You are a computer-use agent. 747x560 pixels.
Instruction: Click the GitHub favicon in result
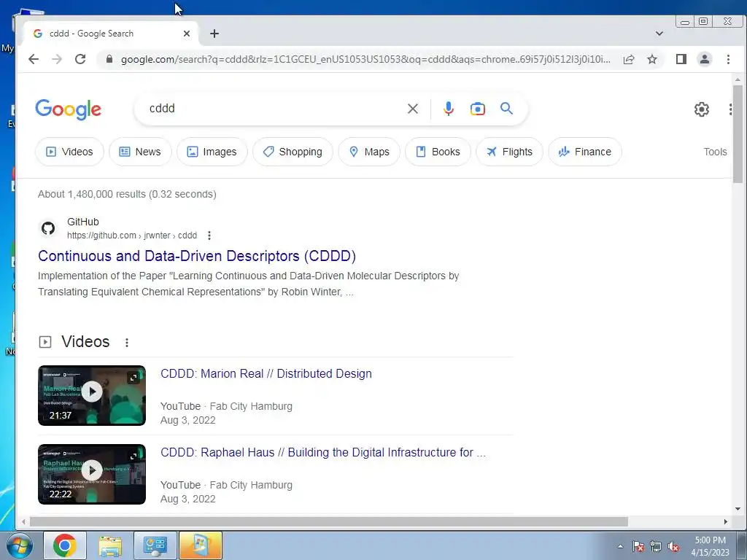[47, 228]
